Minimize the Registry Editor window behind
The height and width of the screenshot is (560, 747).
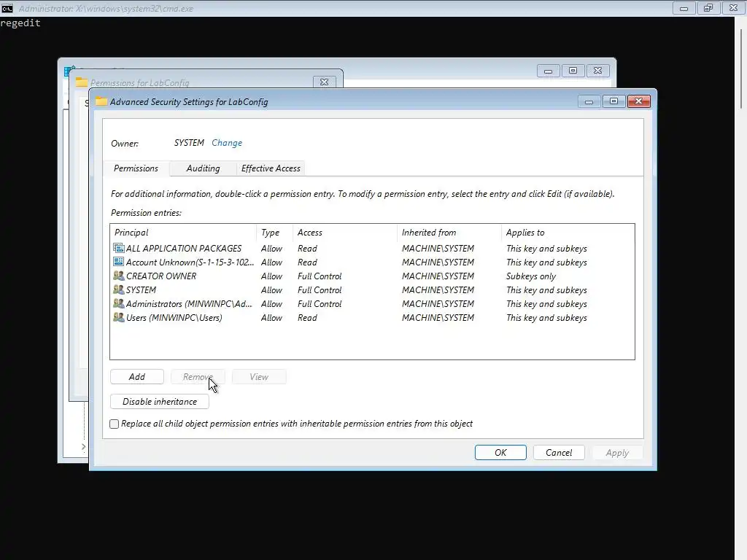point(548,71)
